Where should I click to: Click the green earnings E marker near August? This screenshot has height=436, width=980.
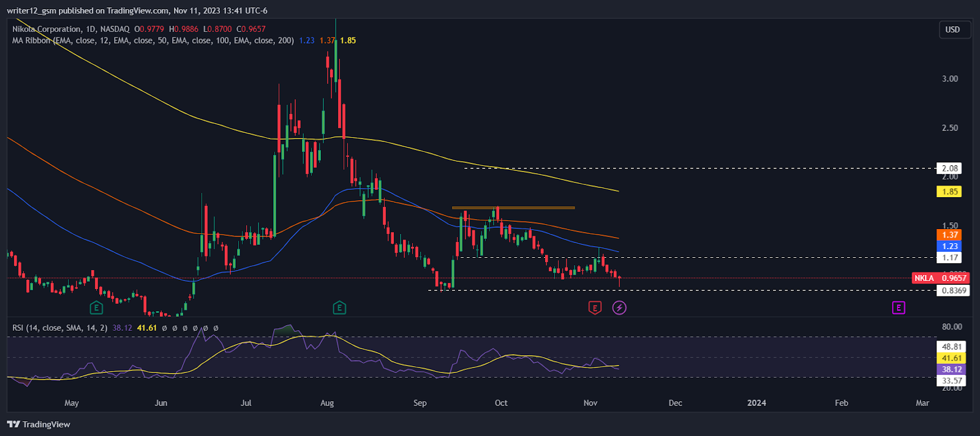[339, 307]
